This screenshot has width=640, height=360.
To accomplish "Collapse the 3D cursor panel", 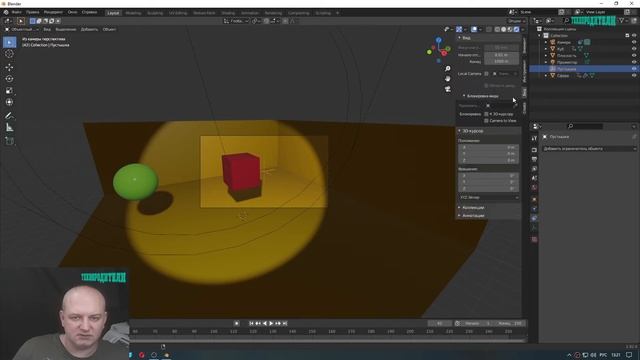I will (460, 131).
